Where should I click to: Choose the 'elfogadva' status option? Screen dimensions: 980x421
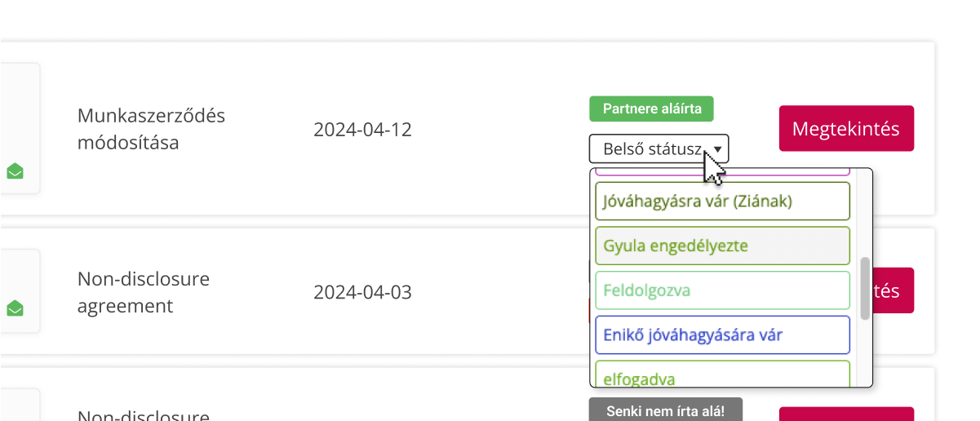pyautogui.click(x=722, y=375)
